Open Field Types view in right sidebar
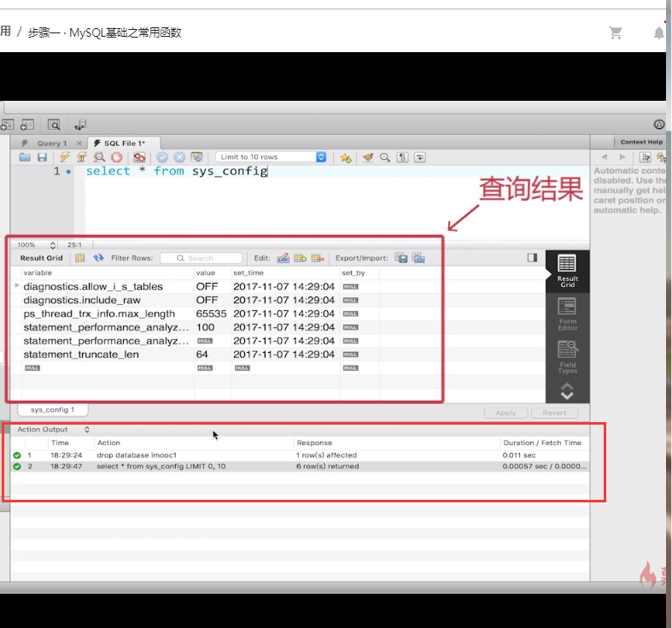672x628 pixels. click(x=567, y=357)
